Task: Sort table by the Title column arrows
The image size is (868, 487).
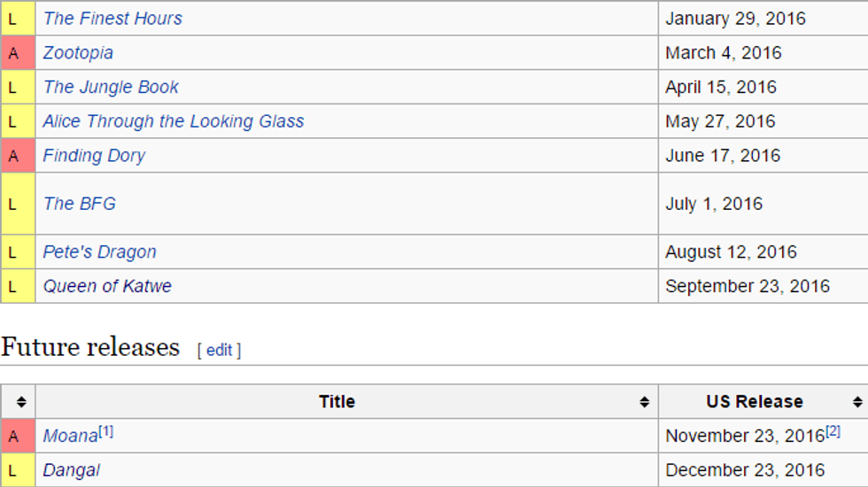Action: (645, 402)
